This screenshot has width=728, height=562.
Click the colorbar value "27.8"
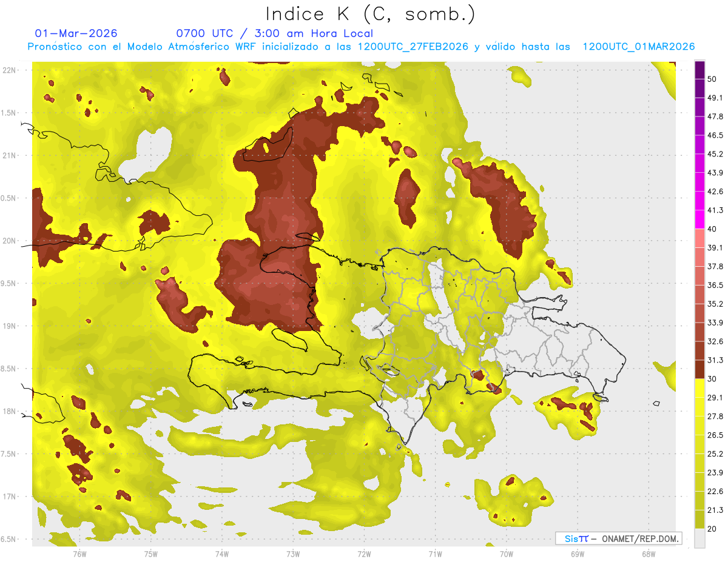tap(715, 416)
